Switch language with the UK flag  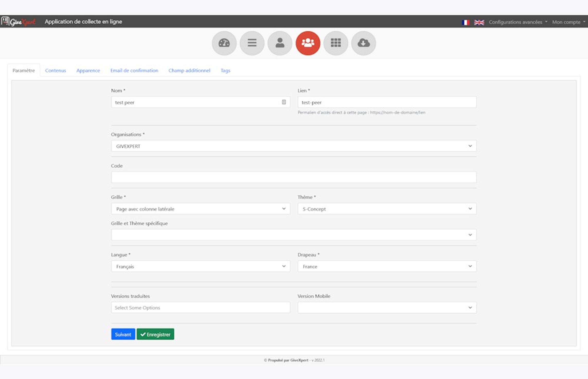pyautogui.click(x=479, y=22)
